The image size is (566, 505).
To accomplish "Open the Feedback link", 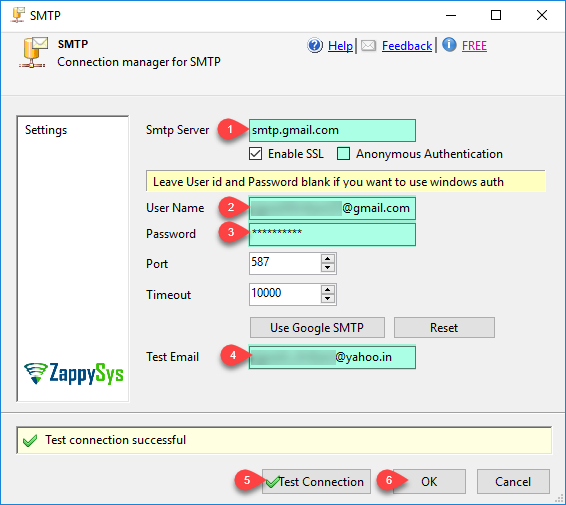I will (x=407, y=46).
